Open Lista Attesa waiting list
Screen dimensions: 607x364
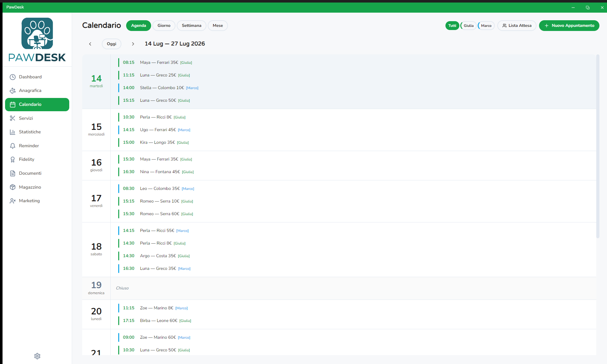tap(517, 26)
